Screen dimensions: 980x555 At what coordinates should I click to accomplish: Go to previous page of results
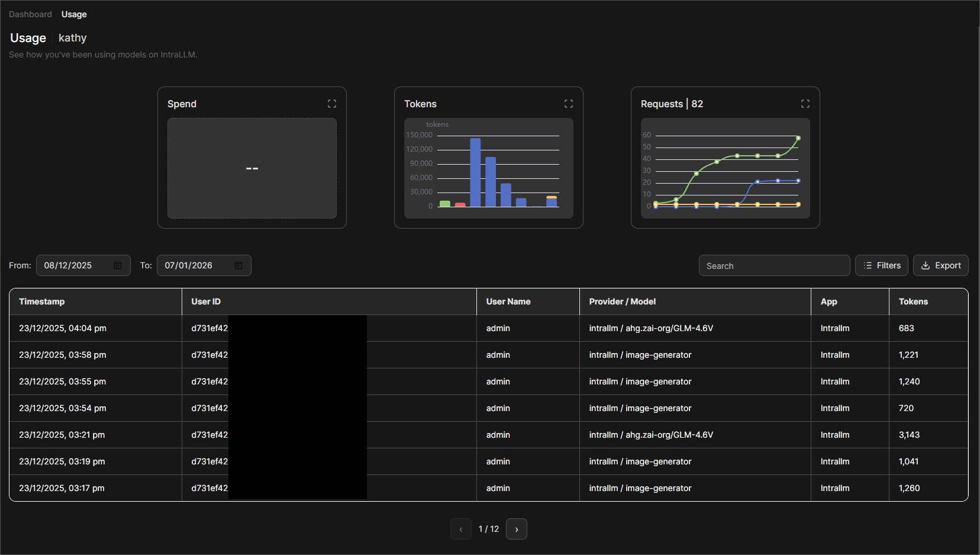[x=461, y=529]
